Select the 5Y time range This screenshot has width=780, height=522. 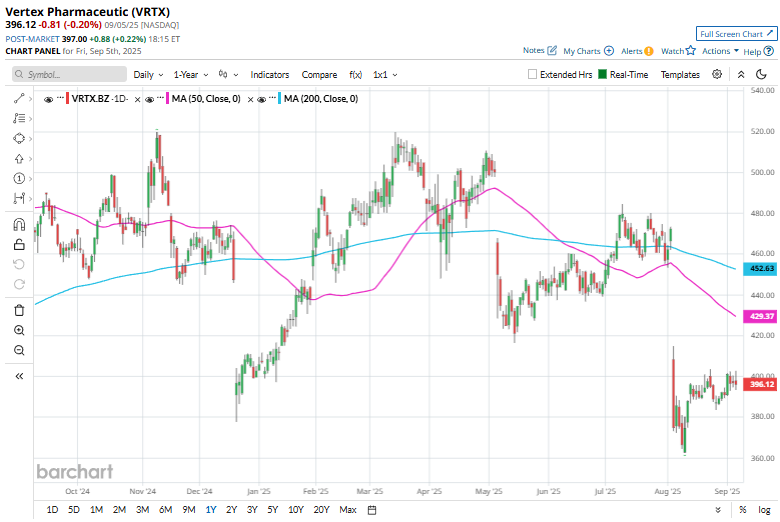273,510
